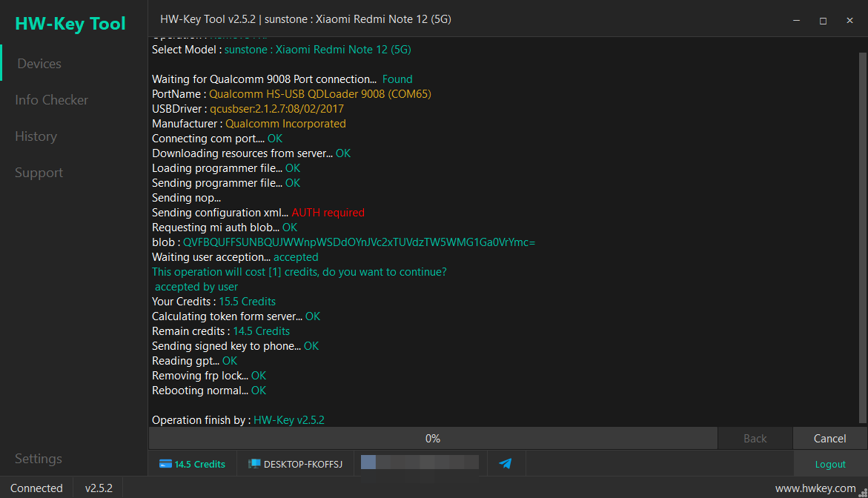Open the Devices section

(39, 64)
